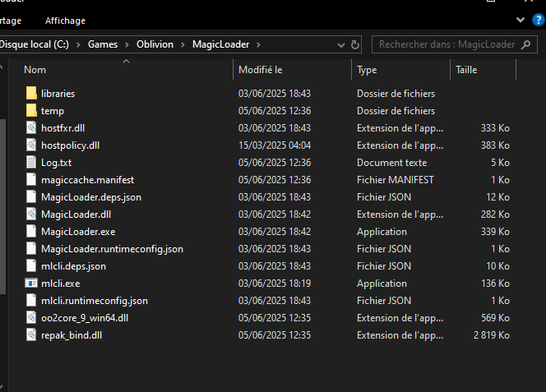
Task: Go to the Oblivion breadcrumb
Action: (x=155, y=44)
